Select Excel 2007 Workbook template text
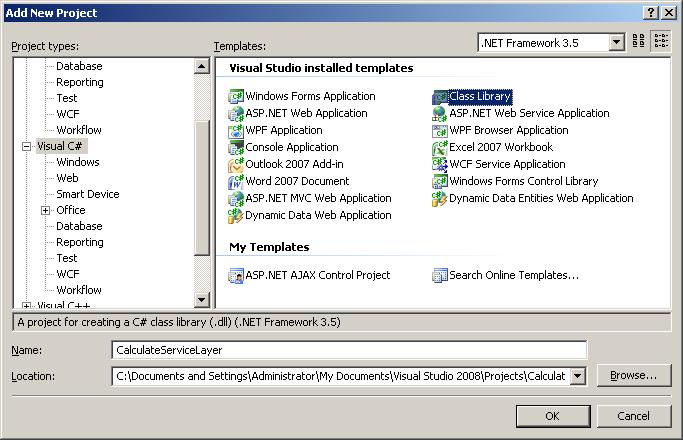This screenshot has height=440, width=683. tap(501, 147)
